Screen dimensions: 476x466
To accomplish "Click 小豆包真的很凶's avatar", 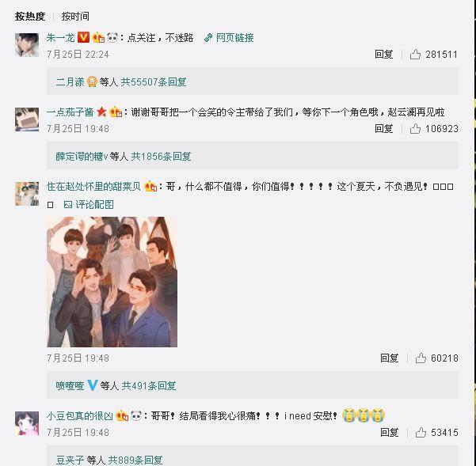I will point(27,423).
